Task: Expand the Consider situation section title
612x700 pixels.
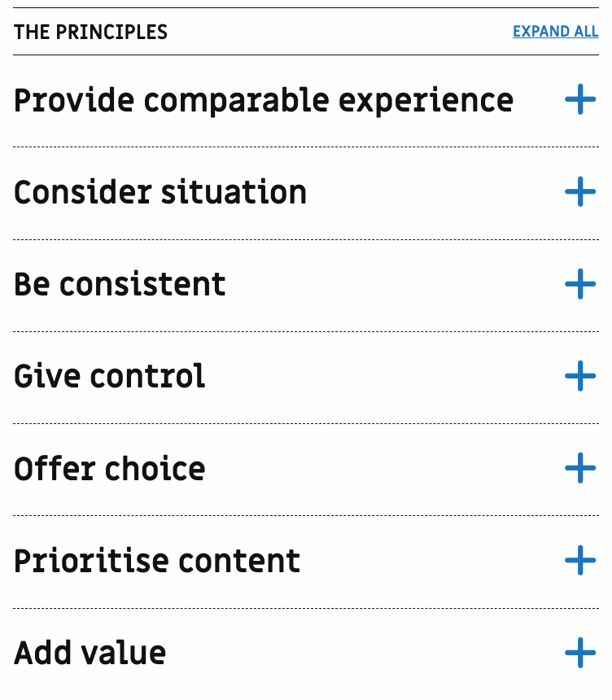Action: (160, 193)
